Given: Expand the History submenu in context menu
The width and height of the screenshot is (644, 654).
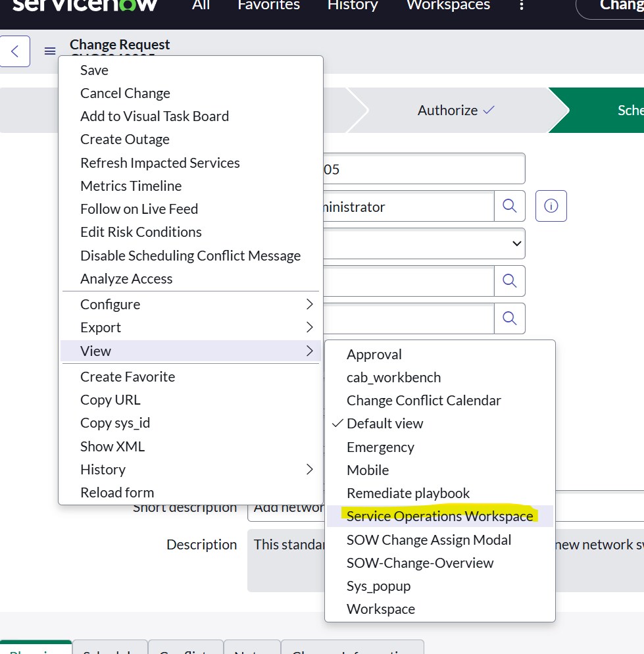Looking at the screenshot, I should [191, 470].
